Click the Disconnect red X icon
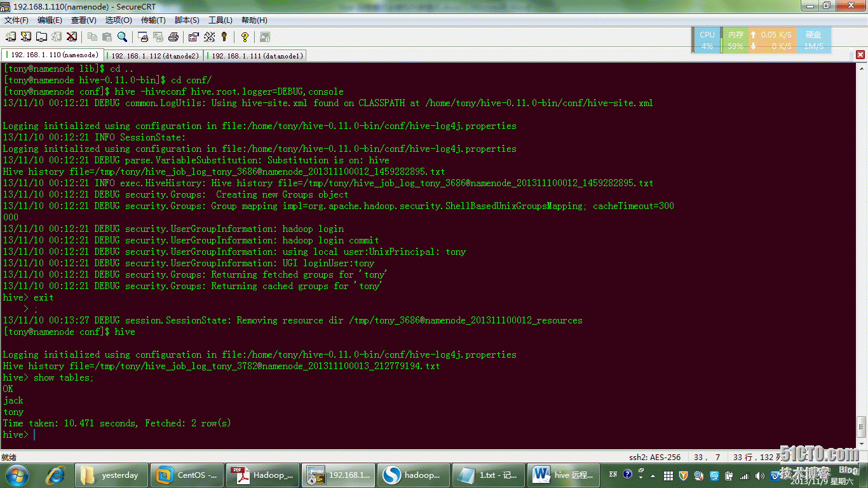Image resolution: width=868 pixels, height=488 pixels. [72, 37]
